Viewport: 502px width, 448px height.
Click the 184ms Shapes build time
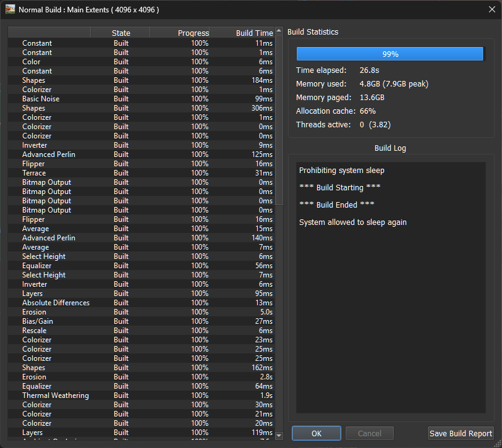point(262,80)
